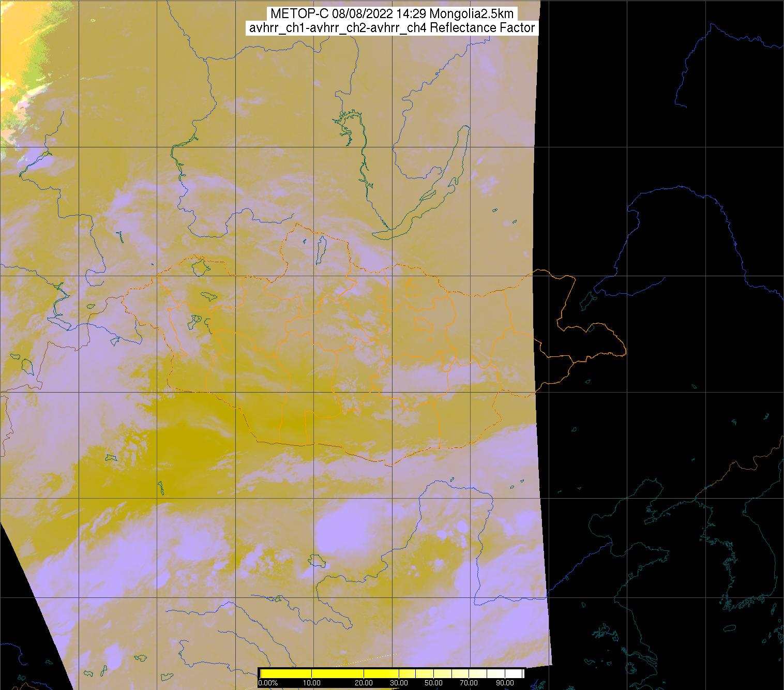The image size is (784, 690).
Task: Click the "90.00" colorbar label
Action: pos(505,683)
